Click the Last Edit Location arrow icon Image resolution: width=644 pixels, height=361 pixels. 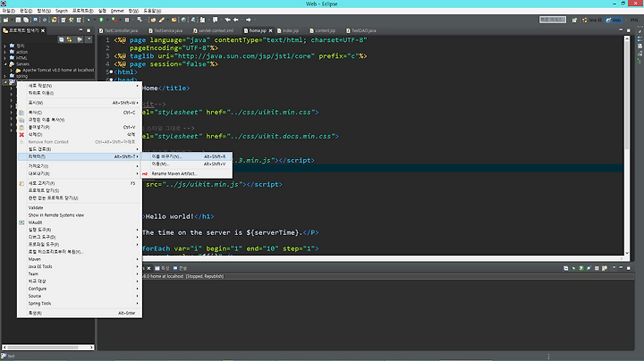click(227, 20)
